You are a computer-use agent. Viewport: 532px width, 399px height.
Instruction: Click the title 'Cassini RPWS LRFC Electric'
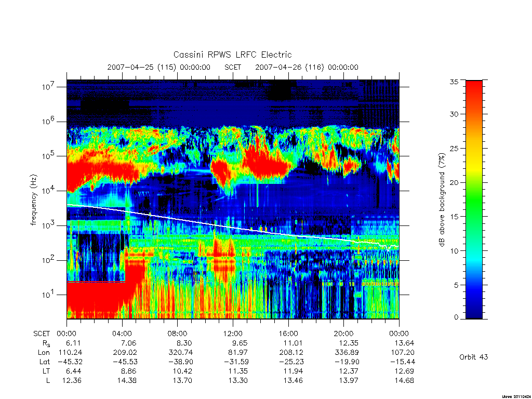pos(232,55)
